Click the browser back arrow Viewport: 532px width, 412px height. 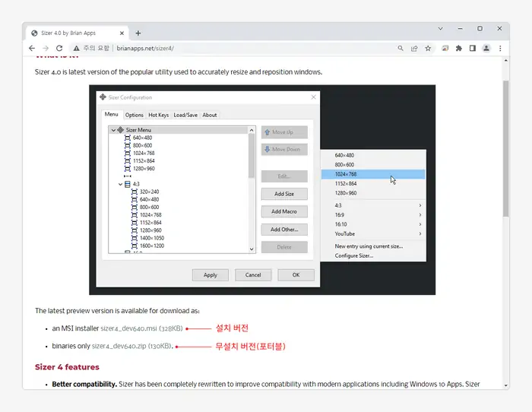pos(34,48)
